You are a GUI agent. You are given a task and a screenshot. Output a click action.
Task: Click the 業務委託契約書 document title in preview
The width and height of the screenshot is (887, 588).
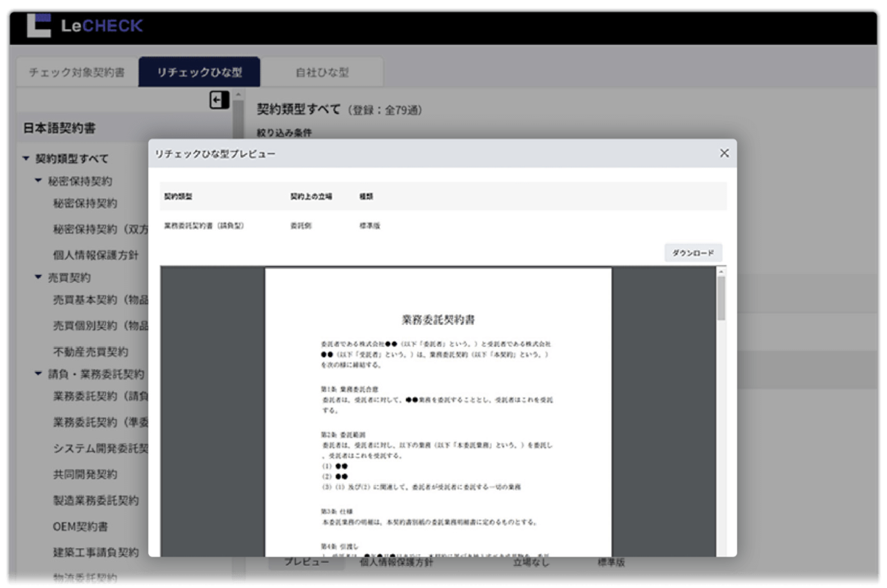point(438,319)
